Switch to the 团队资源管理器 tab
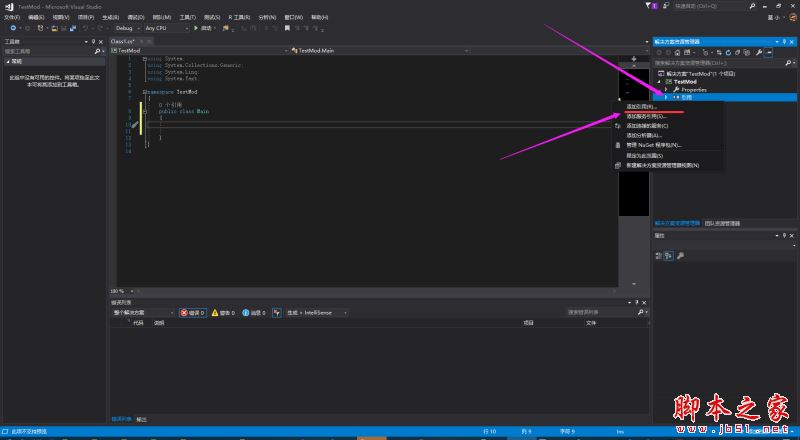Image resolution: width=800 pixels, height=440 pixels. 722,224
